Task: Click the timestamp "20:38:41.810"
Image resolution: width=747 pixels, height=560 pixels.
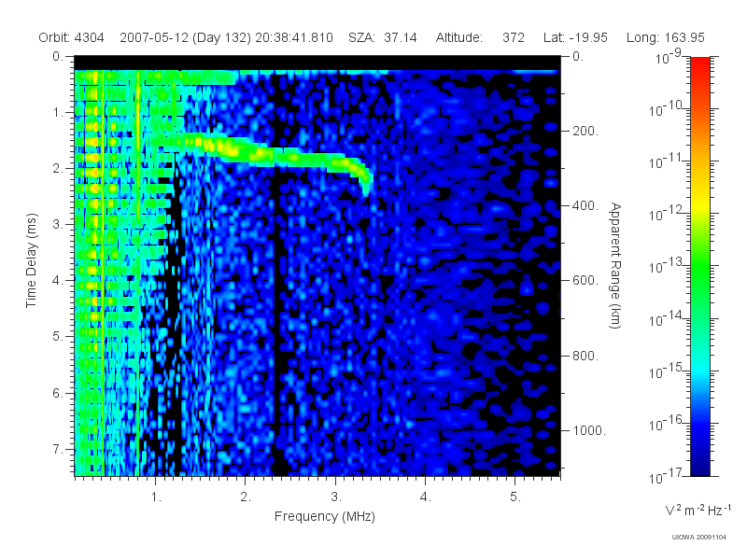Action: tap(294, 37)
